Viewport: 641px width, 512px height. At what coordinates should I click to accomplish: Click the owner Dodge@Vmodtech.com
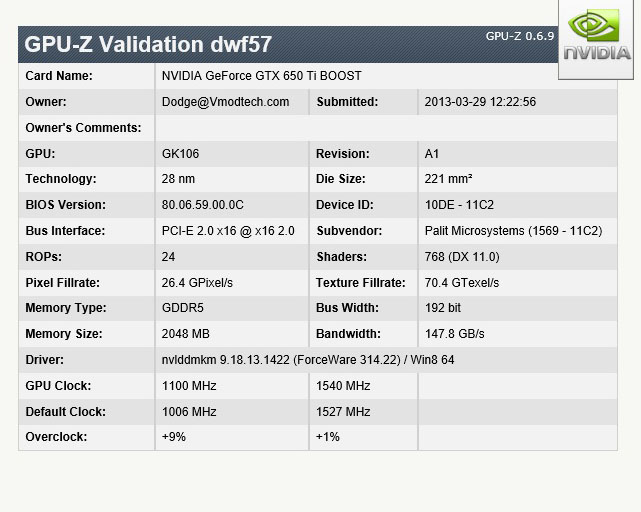[x=226, y=102]
